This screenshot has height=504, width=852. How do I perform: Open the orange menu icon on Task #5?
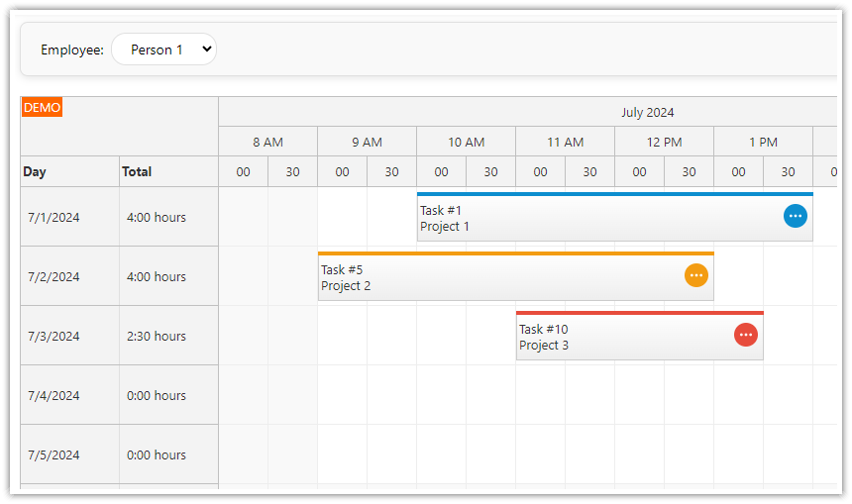pos(696,275)
